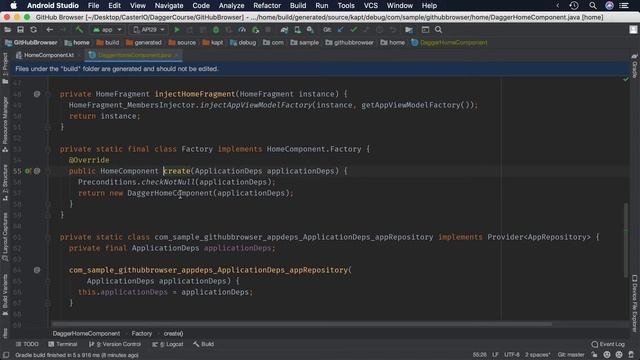Open the Logcat tool window button

click(168, 344)
